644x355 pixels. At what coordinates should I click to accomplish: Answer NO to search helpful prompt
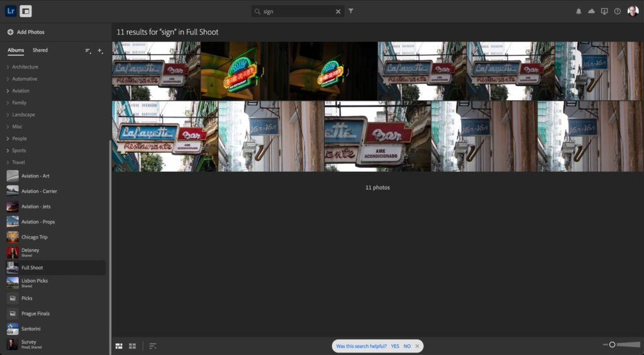[407, 346]
